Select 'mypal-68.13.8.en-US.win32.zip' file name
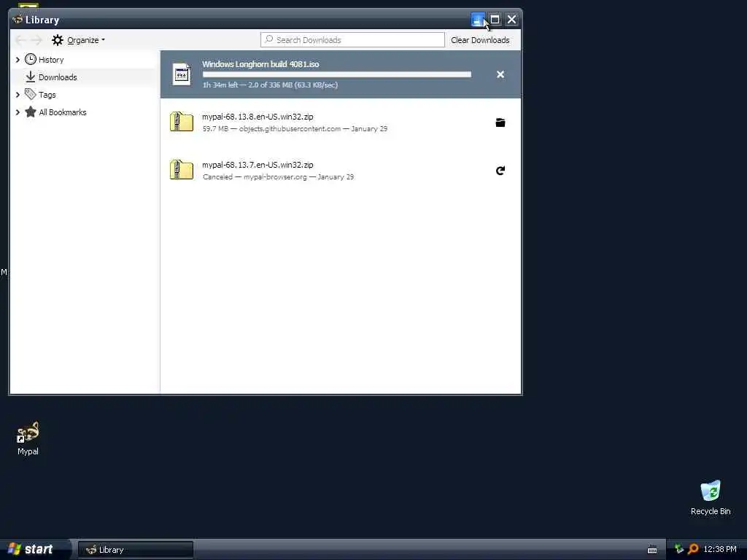 click(258, 117)
